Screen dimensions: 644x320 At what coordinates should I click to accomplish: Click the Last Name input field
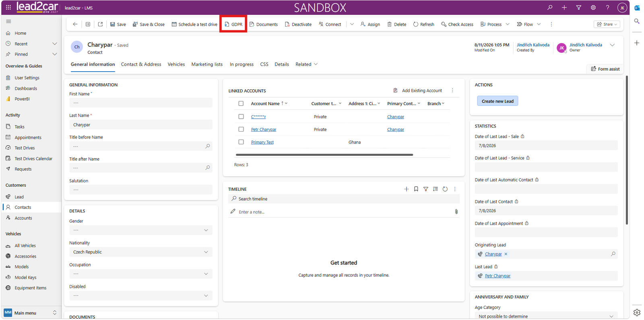pos(141,125)
